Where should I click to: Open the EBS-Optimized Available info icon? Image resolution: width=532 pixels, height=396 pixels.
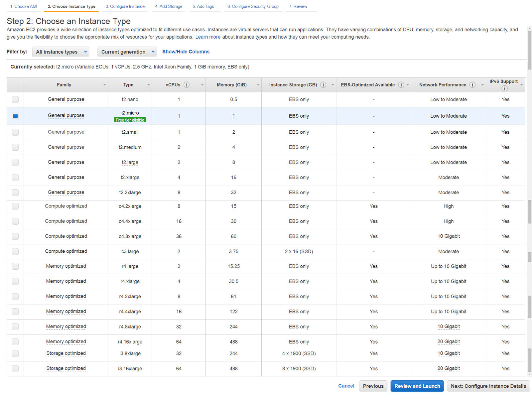pos(401,85)
